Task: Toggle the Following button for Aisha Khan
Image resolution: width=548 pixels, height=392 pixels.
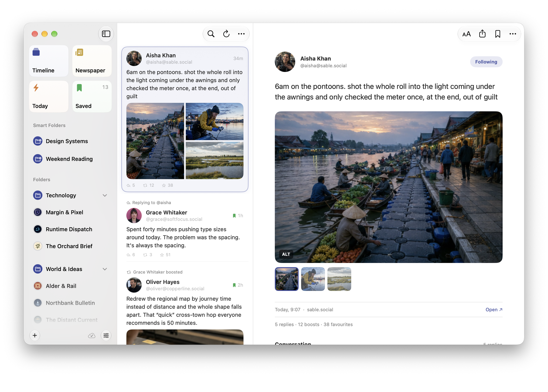Action: [x=486, y=62]
